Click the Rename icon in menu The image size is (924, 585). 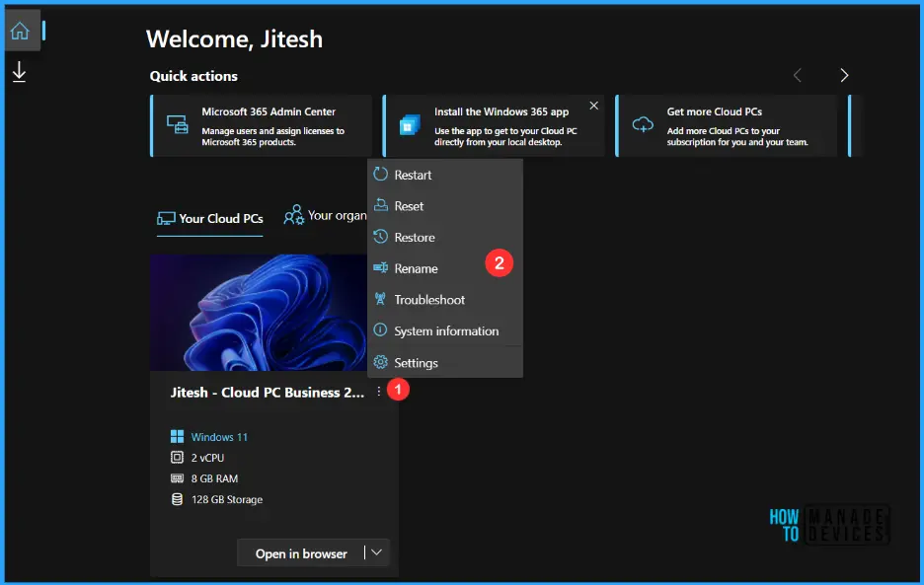pos(381,268)
